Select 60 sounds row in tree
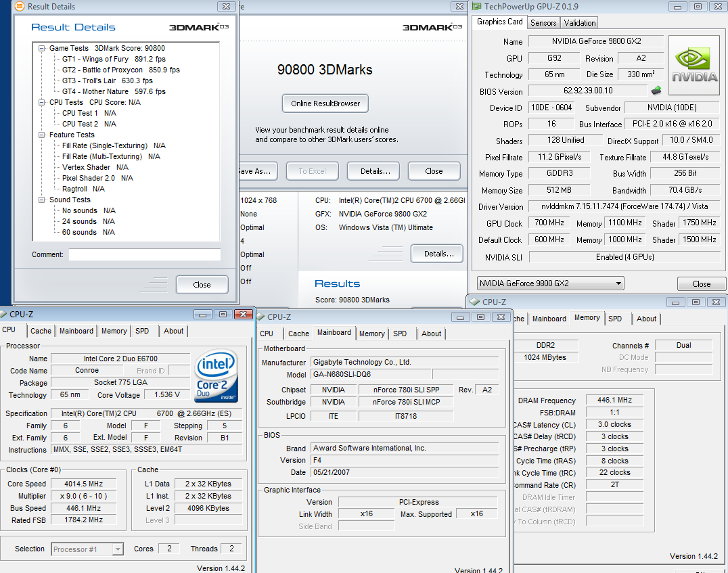 pyautogui.click(x=88, y=232)
